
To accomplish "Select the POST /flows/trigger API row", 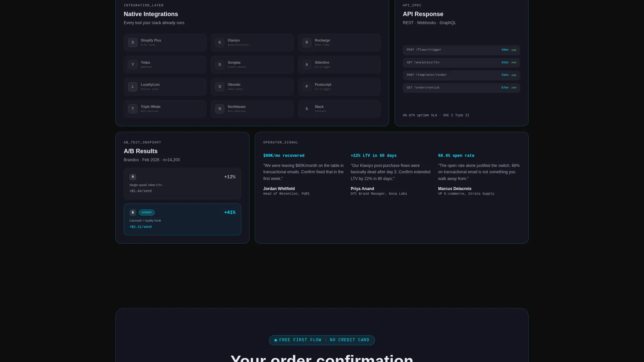I will (x=461, y=50).
